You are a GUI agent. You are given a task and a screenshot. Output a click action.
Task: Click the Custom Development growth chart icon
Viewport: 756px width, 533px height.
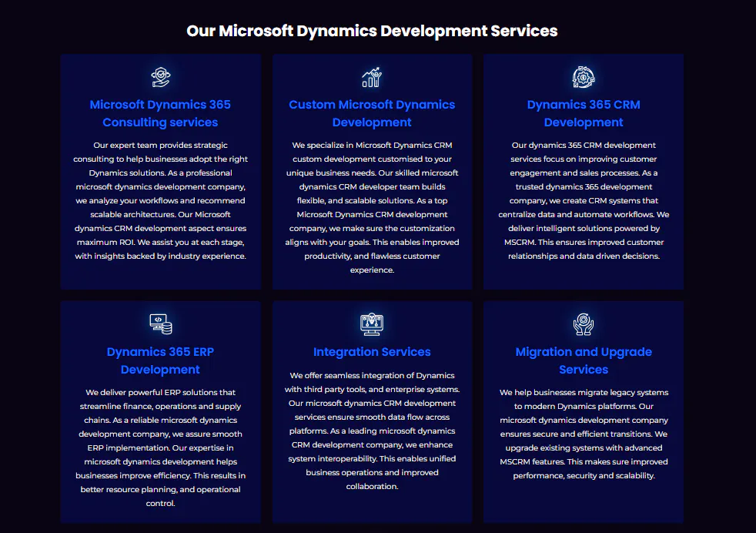tap(372, 77)
